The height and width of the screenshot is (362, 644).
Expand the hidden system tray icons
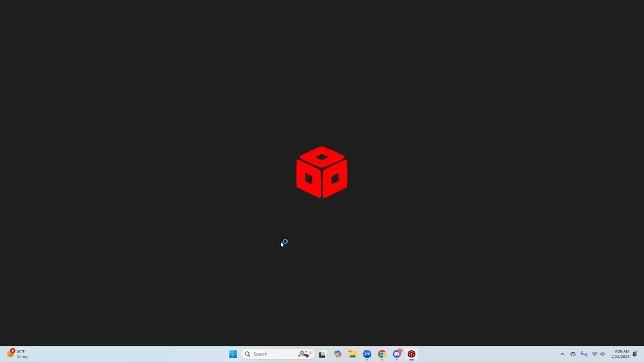(562, 354)
